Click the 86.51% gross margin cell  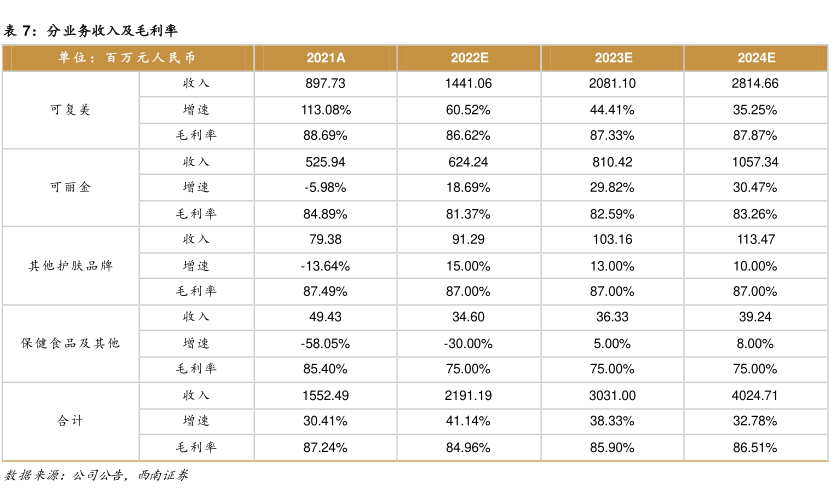[x=757, y=447]
